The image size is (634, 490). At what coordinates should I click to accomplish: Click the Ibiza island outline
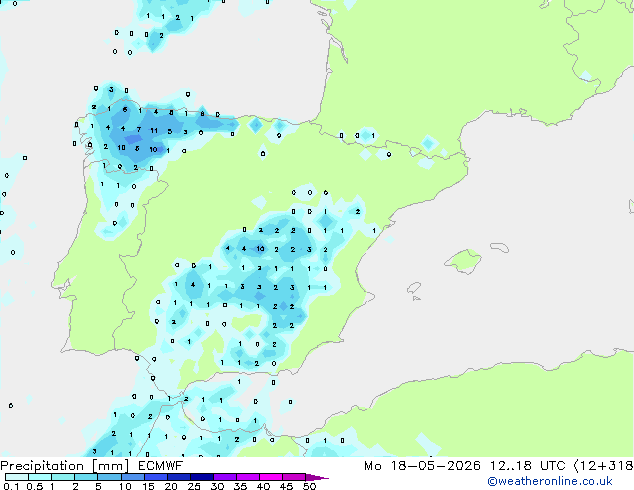[x=414, y=289]
